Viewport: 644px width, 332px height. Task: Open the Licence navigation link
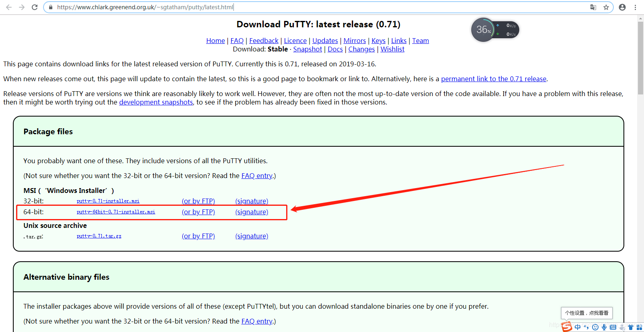(x=295, y=41)
